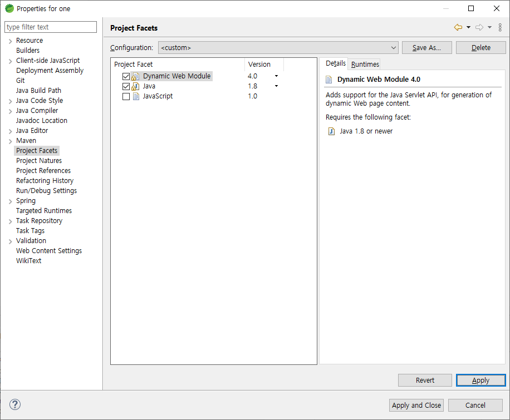
Task: Maximize the Properties window
Action: point(471,8)
